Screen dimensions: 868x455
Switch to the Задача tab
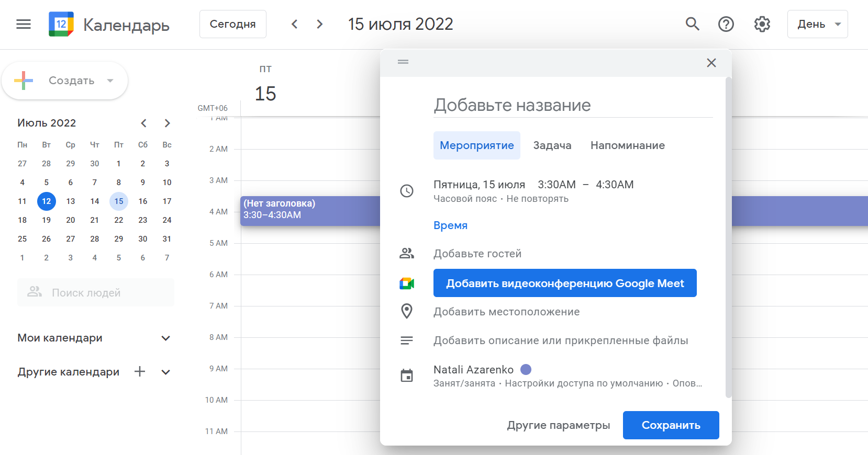coord(552,145)
